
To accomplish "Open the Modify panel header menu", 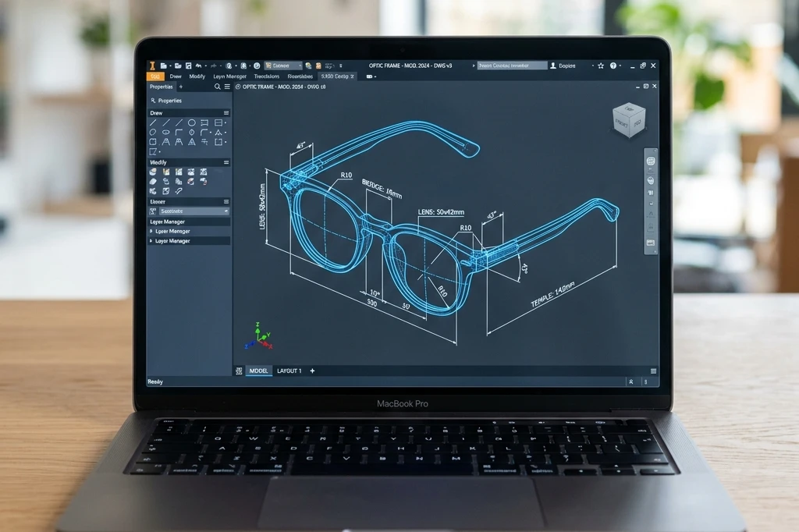I will tap(226, 162).
